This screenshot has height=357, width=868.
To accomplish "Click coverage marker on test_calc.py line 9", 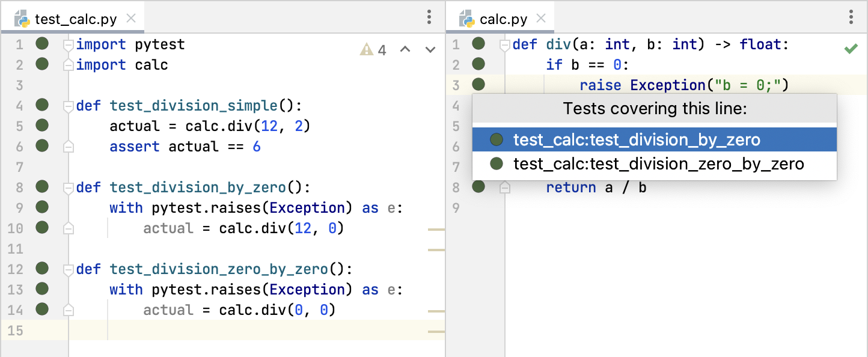I will click(x=42, y=207).
